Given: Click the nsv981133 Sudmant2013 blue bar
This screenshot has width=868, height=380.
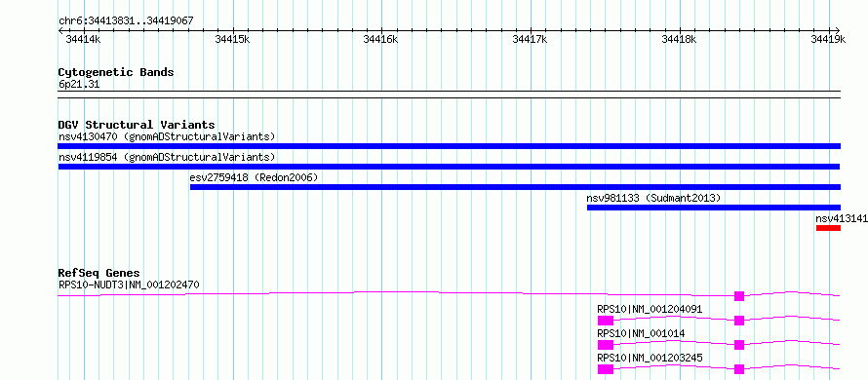Looking at the screenshot, I should [x=714, y=208].
